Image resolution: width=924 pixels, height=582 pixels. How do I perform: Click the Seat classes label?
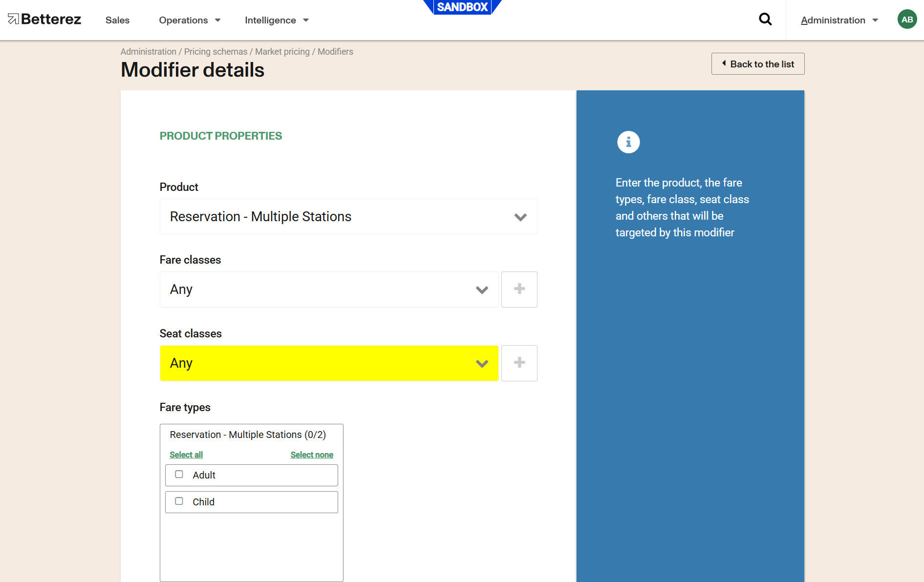coord(191,333)
